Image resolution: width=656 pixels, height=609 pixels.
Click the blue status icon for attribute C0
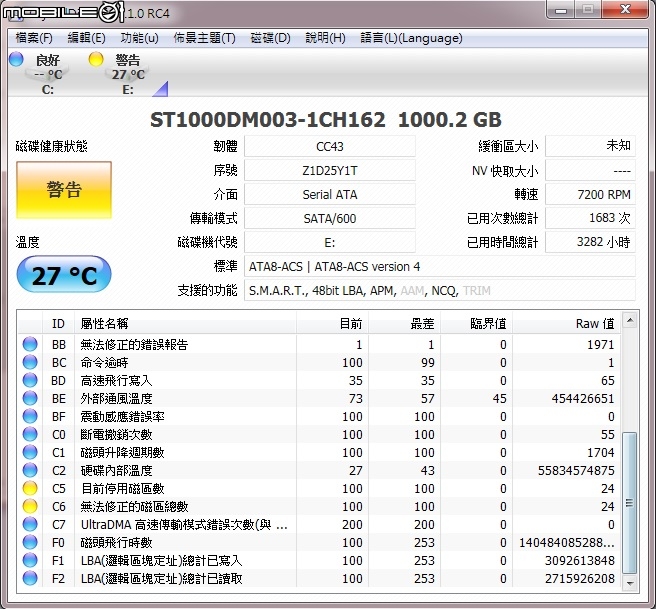pyautogui.click(x=30, y=434)
